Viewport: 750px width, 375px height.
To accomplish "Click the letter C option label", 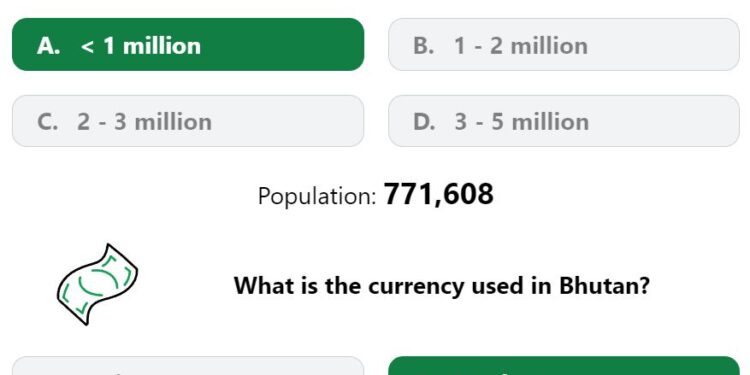I will [x=47, y=122].
